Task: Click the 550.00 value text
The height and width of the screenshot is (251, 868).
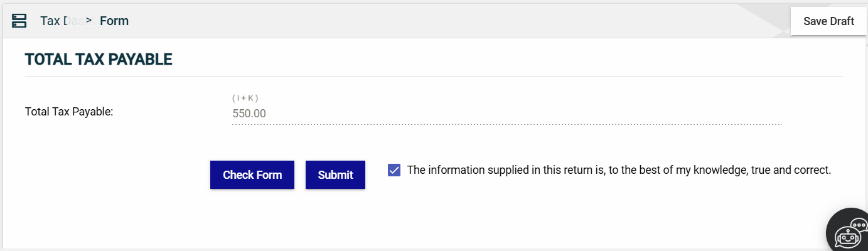Action: click(x=249, y=114)
